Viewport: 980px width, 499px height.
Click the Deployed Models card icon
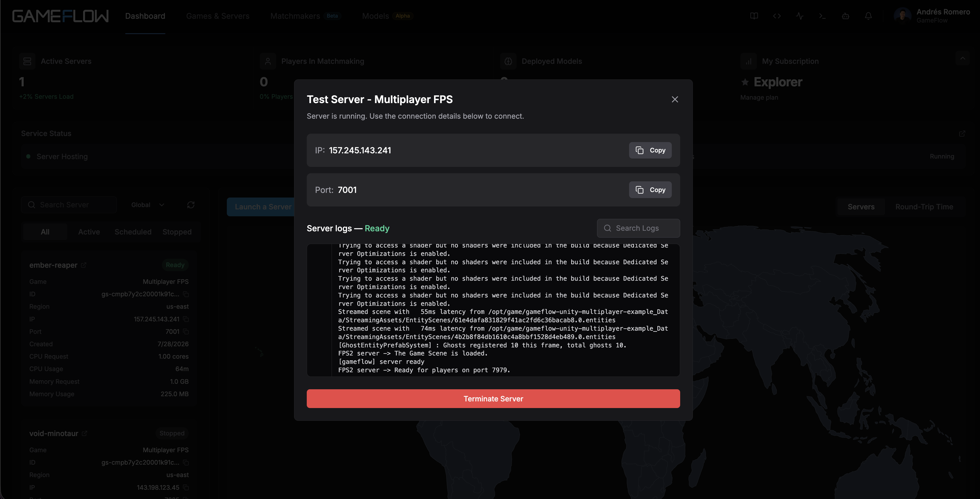click(508, 61)
